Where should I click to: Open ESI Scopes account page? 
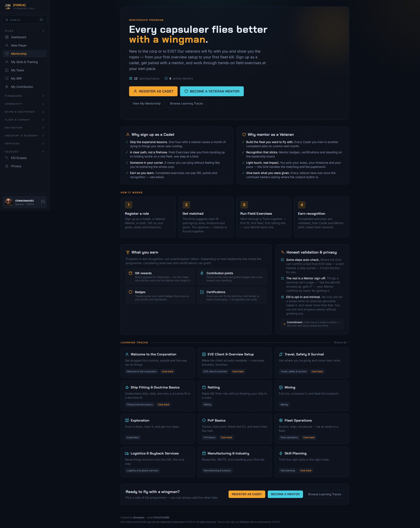pyautogui.click(x=25, y=158)
